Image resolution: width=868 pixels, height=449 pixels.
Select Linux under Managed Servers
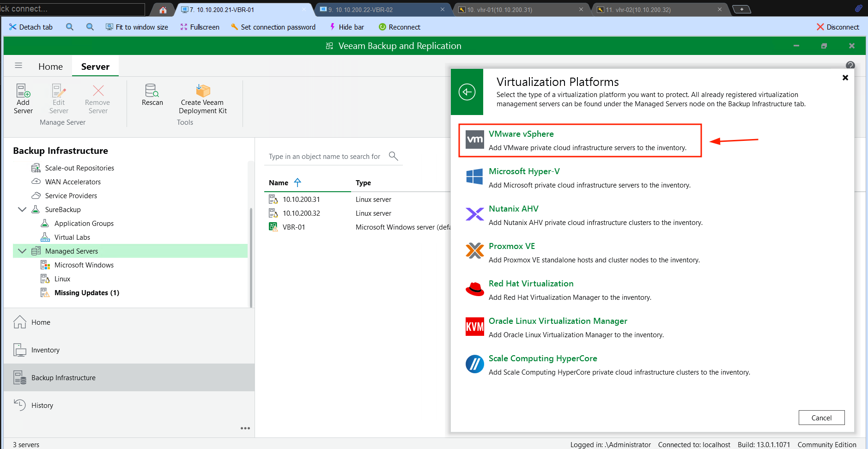pyautogui.click(x=62, y=279)
